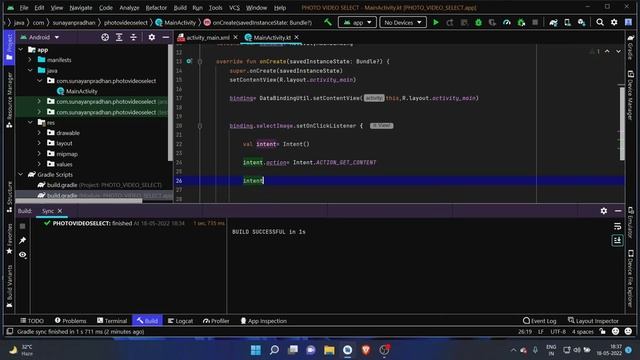Click the Project tree horizontal scrollbar
This screenshot has height=360, width=640.
tap(79, 200)
